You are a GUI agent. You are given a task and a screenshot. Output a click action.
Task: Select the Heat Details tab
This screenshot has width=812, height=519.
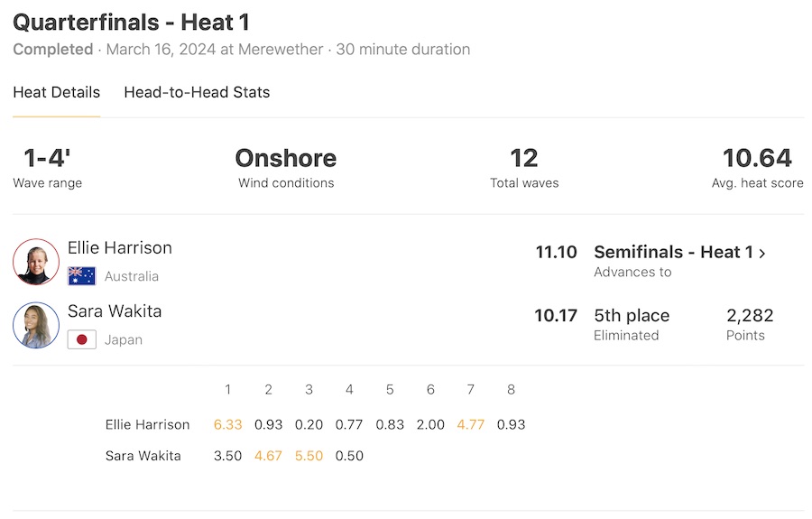[56, 92]
